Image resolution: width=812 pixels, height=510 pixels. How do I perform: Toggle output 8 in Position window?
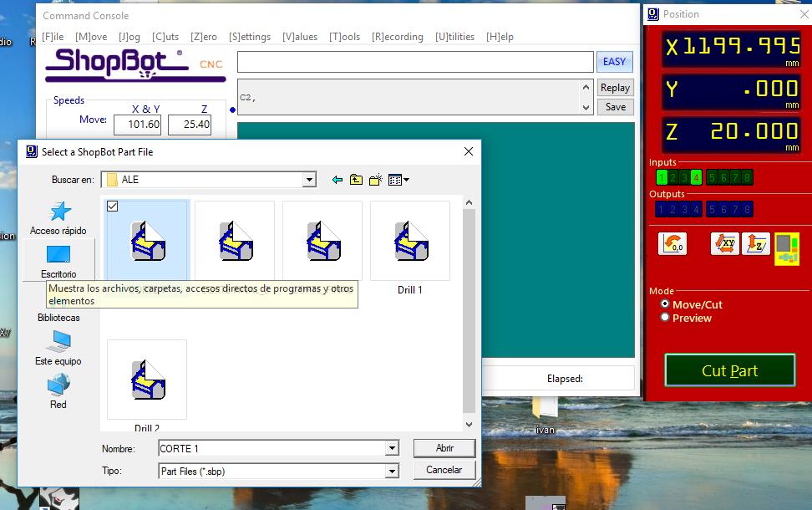747,209
